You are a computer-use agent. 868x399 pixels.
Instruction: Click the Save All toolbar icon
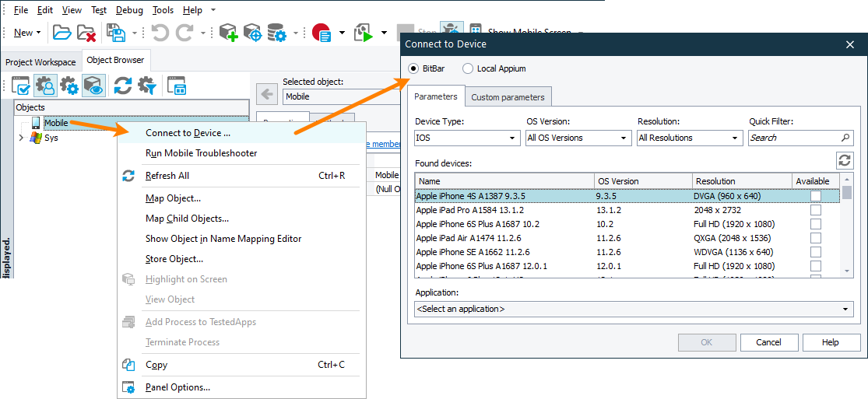pos(115,33)
